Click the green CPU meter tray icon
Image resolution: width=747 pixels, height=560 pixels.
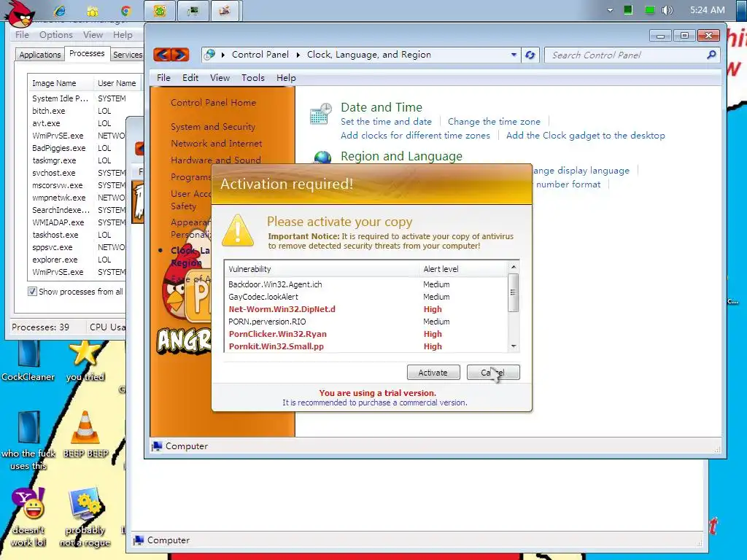click(x=628, y=10)
